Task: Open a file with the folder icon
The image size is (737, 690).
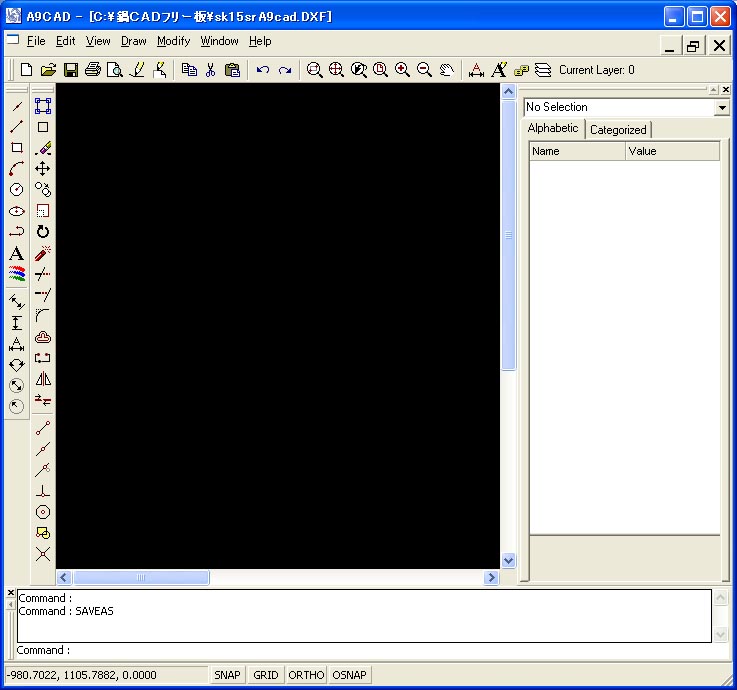Action: click(48, 70)
